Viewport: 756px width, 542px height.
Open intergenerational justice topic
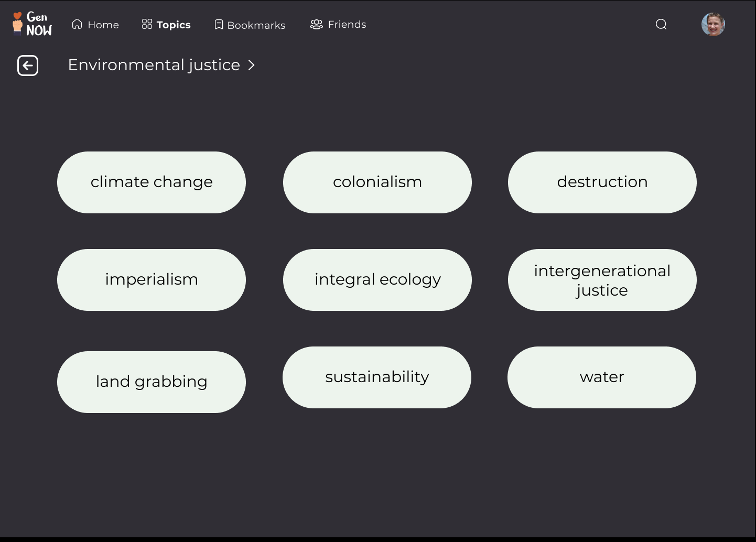(602, 280)
